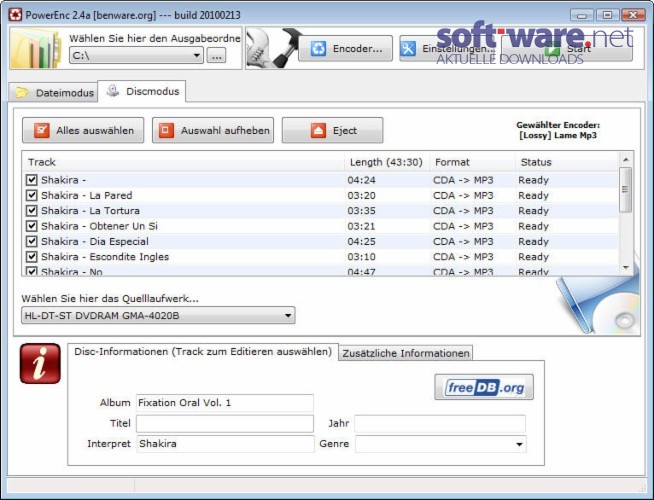Open the output folder C:\ dropdown
Viewport: 654px width, 500px height.
pyautogui.click(x=196, y=55)
